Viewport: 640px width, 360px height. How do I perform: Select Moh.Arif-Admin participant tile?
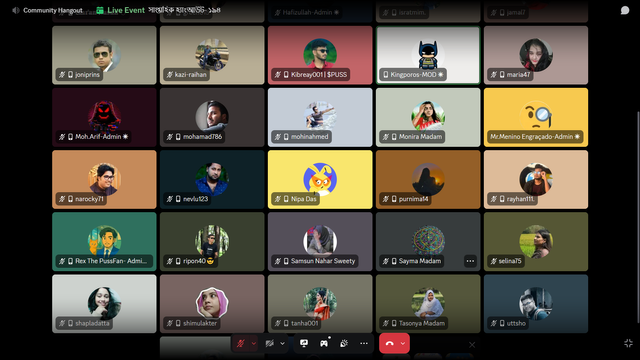pyautogui.click(x=104, y=117)
